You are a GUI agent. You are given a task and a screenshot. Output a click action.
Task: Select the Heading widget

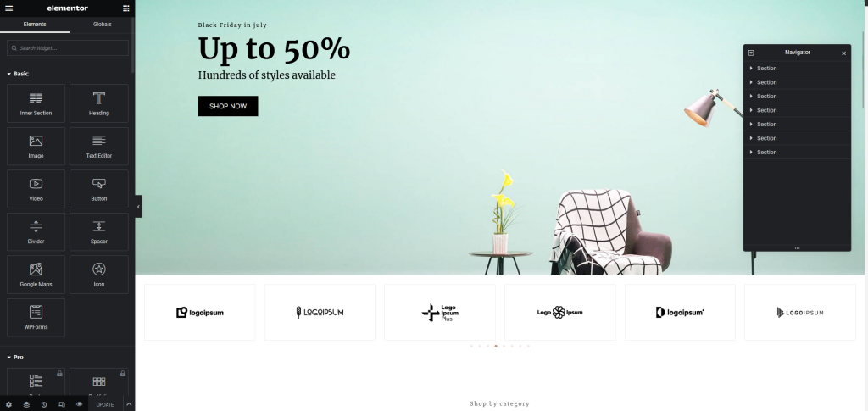[99, 103]
